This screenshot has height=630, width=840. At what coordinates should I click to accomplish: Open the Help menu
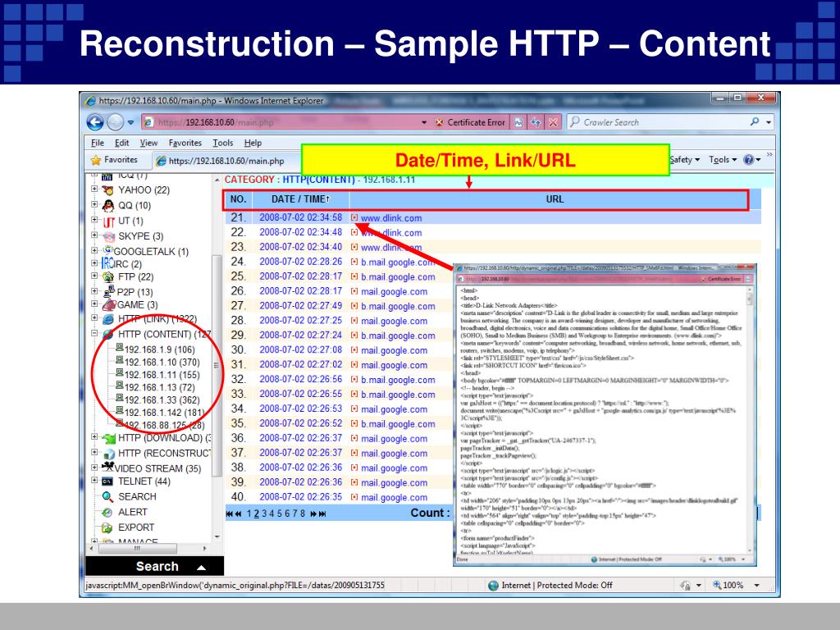tap(253, 143)
